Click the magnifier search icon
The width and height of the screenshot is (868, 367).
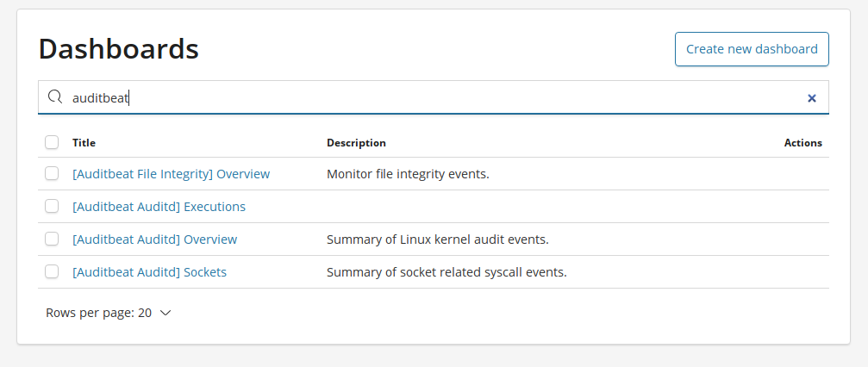[55, 97]
